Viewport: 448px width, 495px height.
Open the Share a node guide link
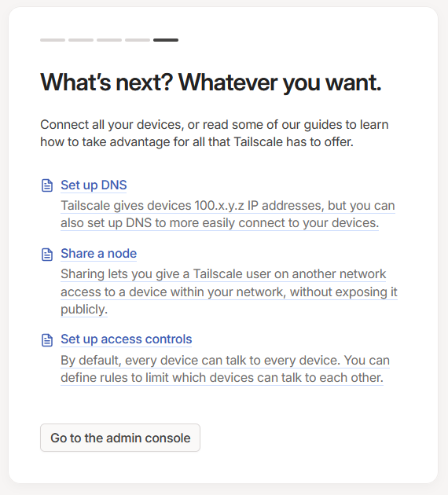click(98, 254)
